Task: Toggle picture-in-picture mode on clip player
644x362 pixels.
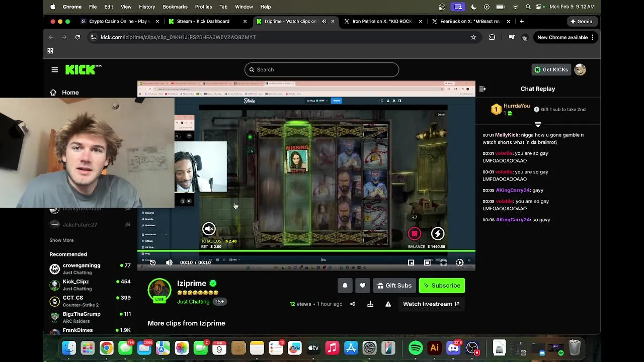Action: click(x=411, y=262)
